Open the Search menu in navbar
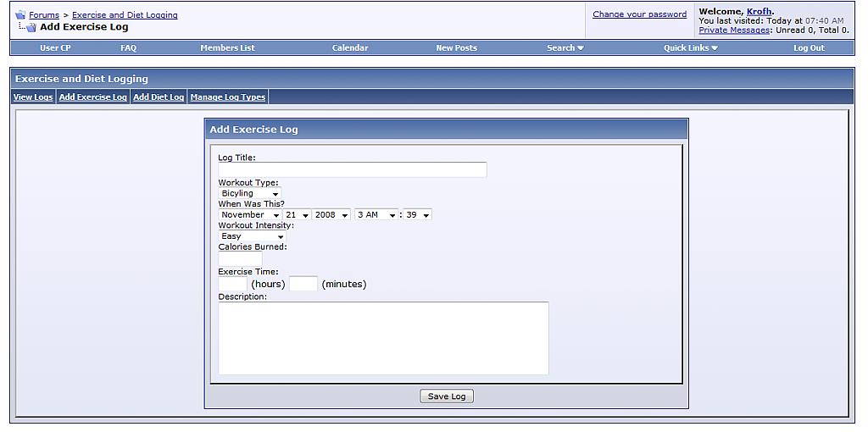The image size is (868, 432). [x=565, y=48]
